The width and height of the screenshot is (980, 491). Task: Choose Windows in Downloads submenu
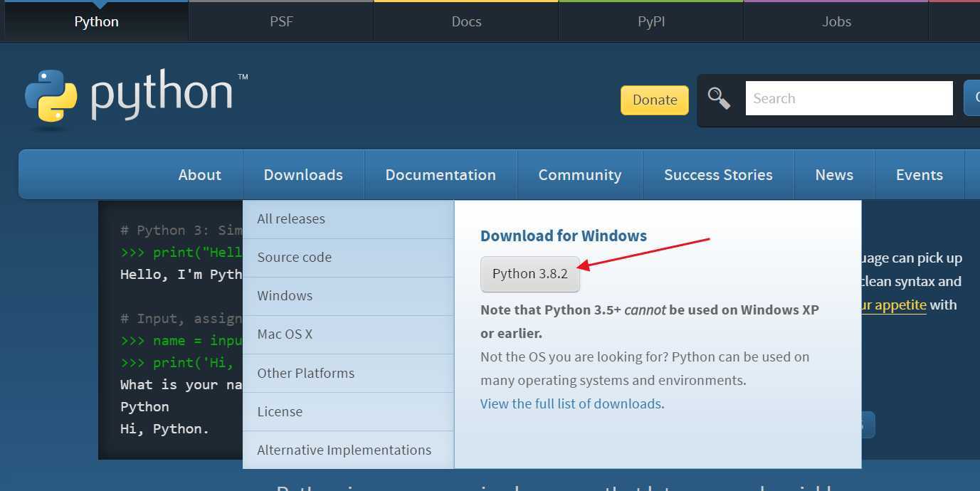click(348, 296)
